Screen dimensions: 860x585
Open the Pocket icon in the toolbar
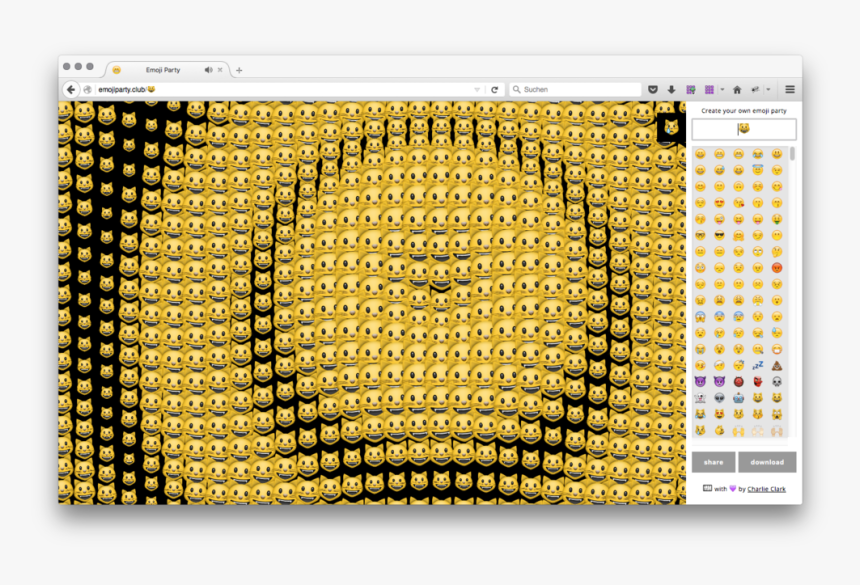point(653,90)
